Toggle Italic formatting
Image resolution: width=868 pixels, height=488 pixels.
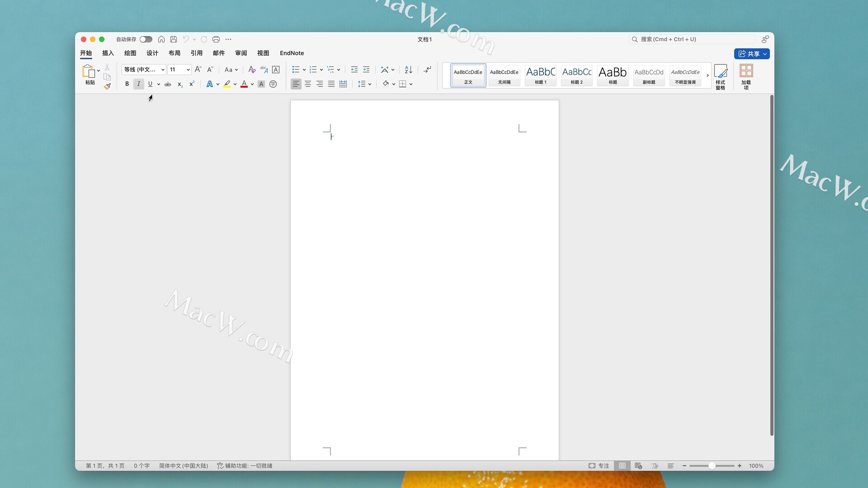tap(139, 84)
